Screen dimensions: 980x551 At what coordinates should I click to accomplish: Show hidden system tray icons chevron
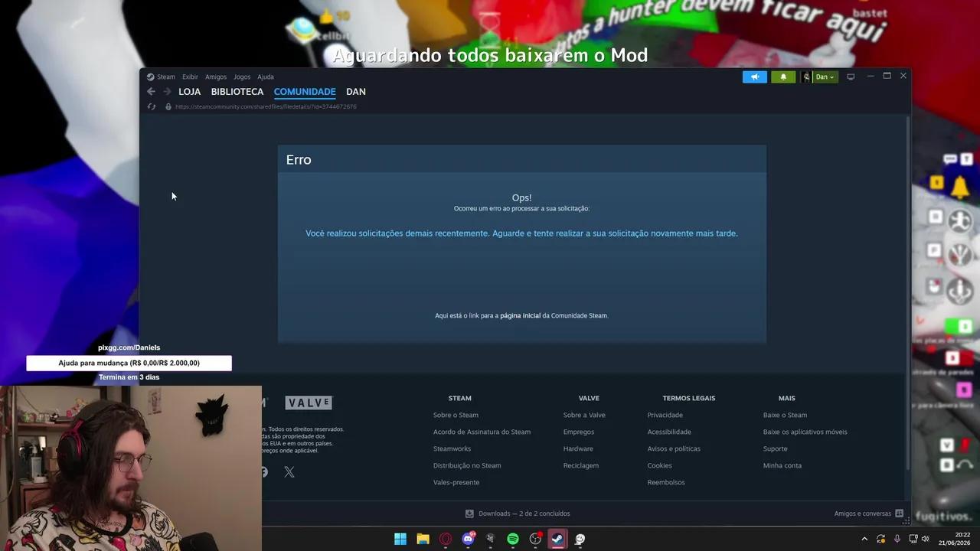pyautogui.click(x=864, y=539)
